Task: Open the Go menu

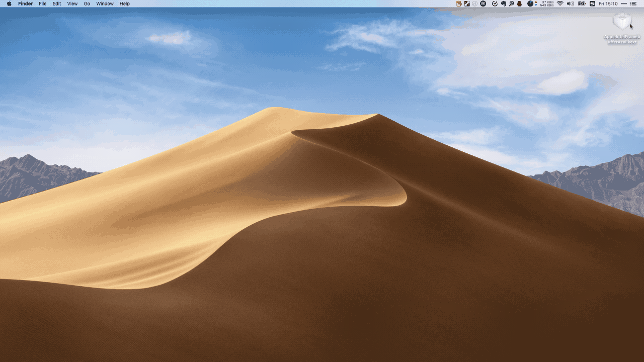Action: pos(87,4)
